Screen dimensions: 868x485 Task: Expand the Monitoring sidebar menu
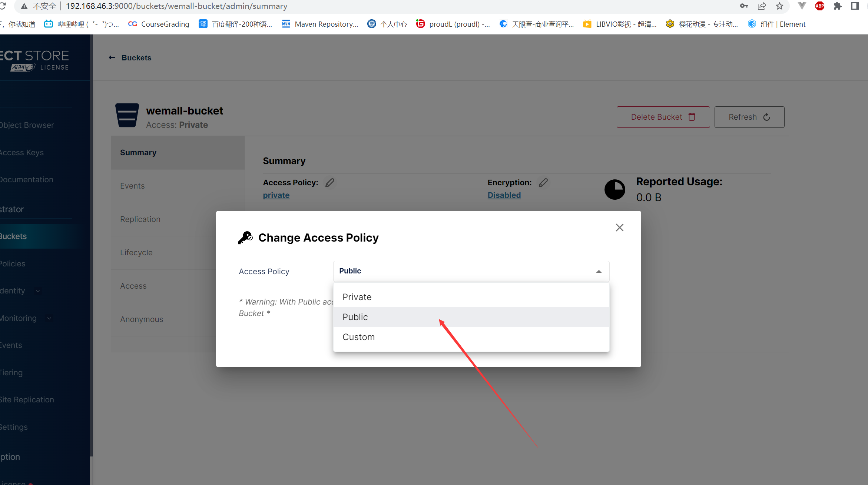(49, 318)
